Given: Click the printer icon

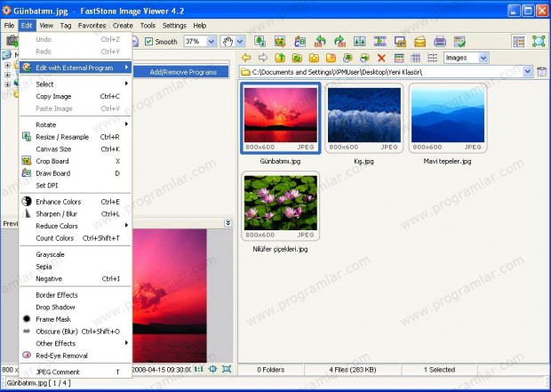Looking at the screenshot, I should (x=440, y=41).
